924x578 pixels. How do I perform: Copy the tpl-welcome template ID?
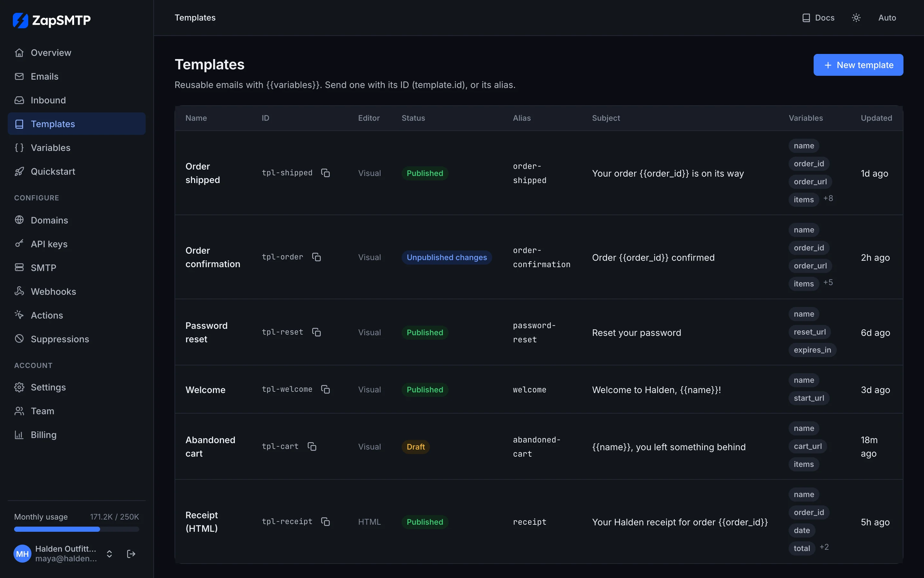click(325, 390)
